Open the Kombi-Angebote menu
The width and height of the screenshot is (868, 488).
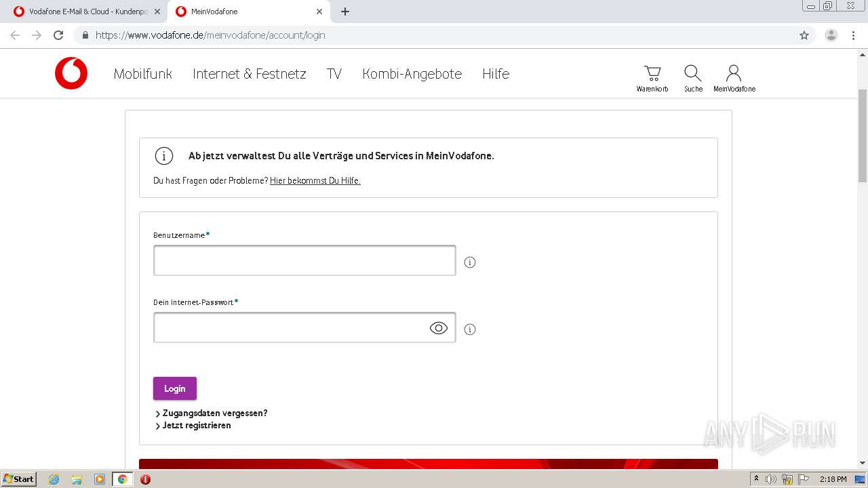tap(412, 74)
